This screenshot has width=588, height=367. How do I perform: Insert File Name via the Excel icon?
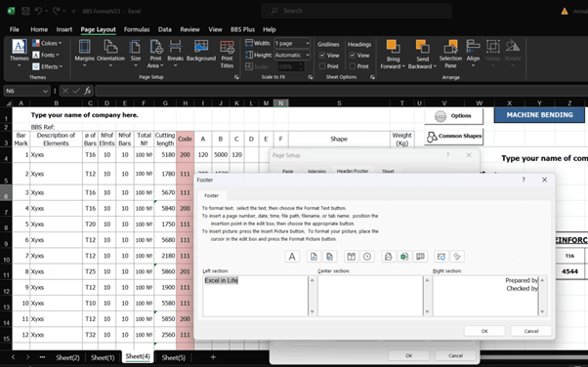tap(404, 257)
